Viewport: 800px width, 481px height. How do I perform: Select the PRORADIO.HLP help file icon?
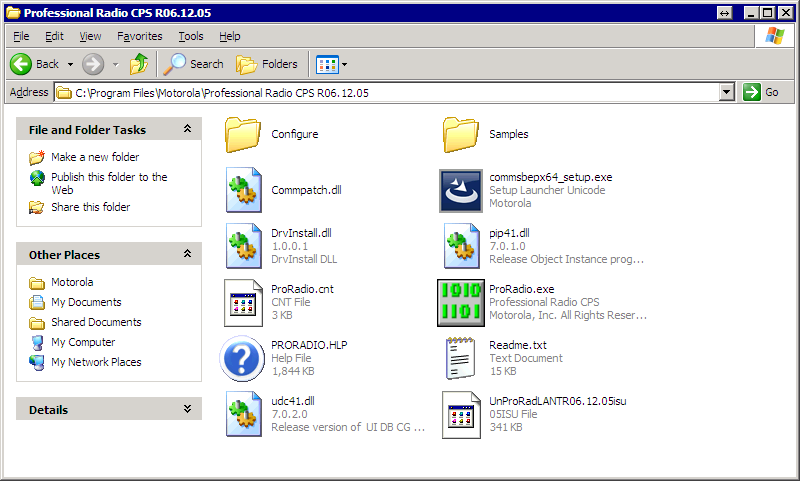243,358
